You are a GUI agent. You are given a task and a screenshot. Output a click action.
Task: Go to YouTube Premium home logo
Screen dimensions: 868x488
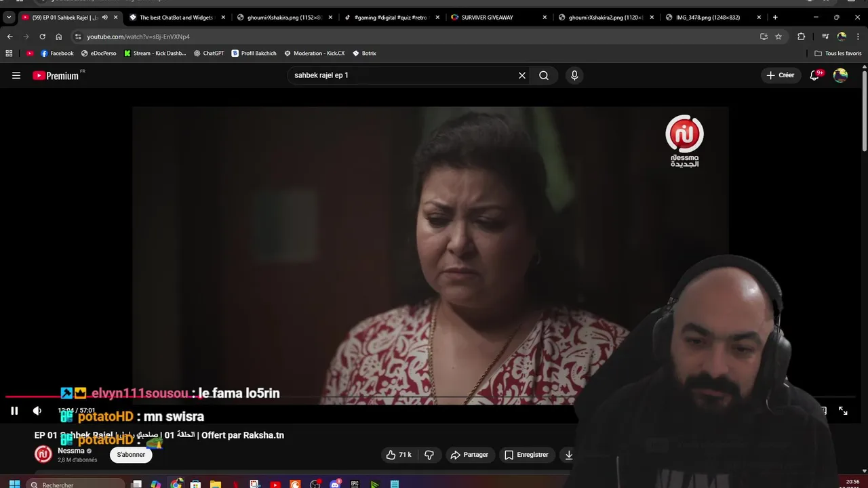(x=56, y=76)
